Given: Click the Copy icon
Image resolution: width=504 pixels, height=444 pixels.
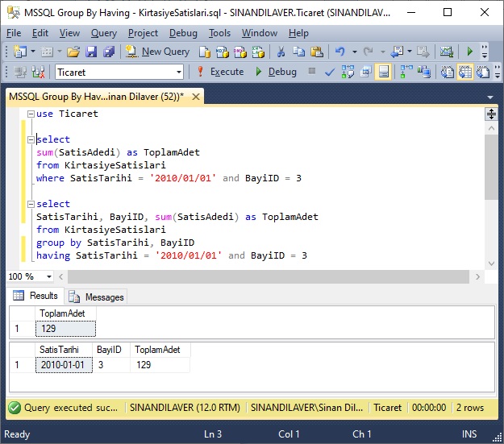Looking at the screenshot, I should pos(299,52).
